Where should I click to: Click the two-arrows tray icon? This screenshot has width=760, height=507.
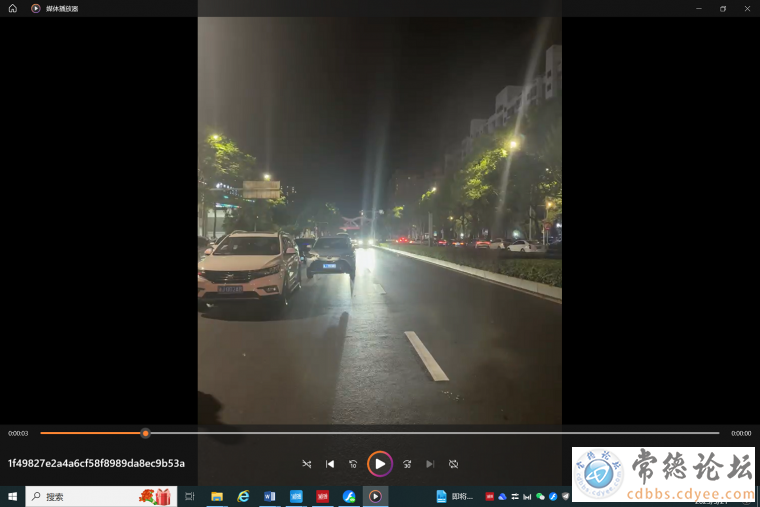click(515, 496)
